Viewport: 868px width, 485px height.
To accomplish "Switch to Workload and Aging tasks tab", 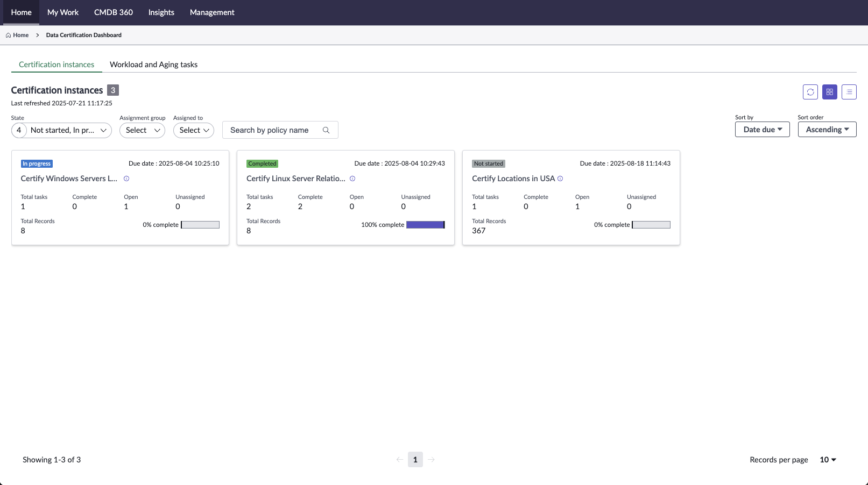I will 153,65.
